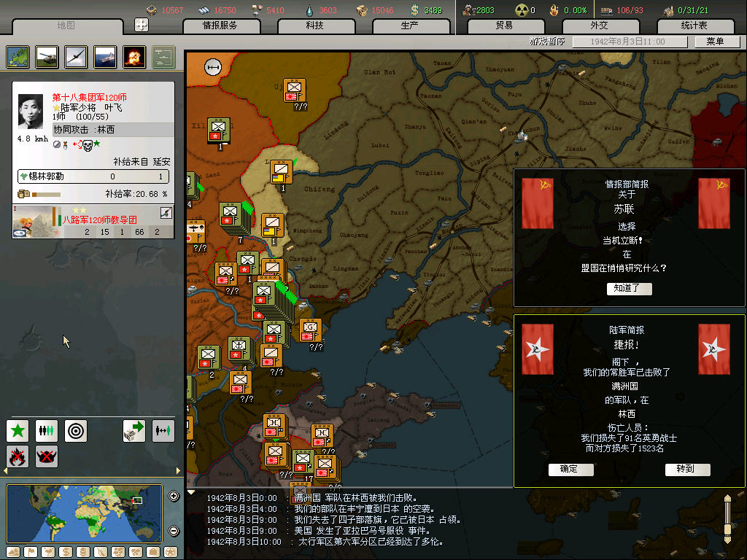
Task: Open the 外交 tab
Action: (600, 26)
